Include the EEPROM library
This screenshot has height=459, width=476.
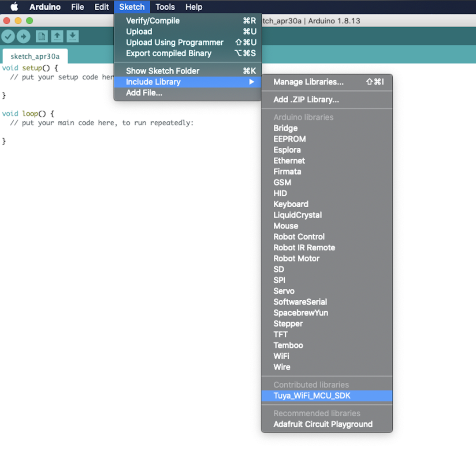tap(327, 139)
